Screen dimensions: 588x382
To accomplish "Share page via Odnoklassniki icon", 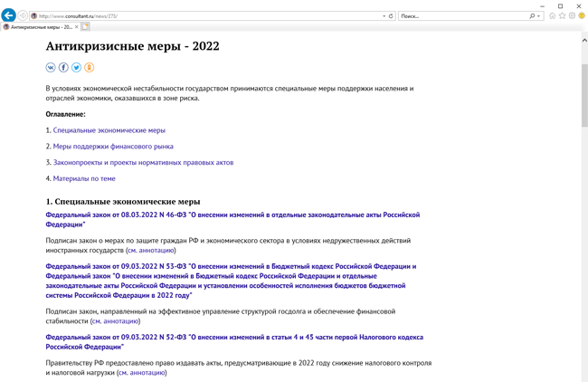I will tap(89, 68).
